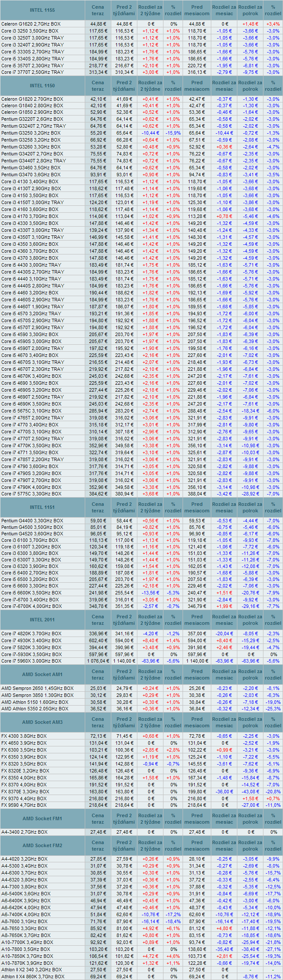This screenshot has height=980, width=283.
Task: Select Core i5 4690K 3,50GHz BOX name
Action: coord(31,404)
